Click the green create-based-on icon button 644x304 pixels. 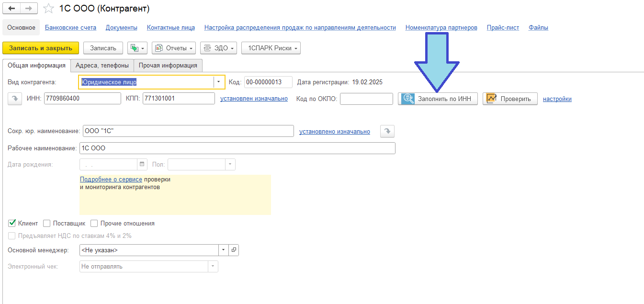point(137,48)
